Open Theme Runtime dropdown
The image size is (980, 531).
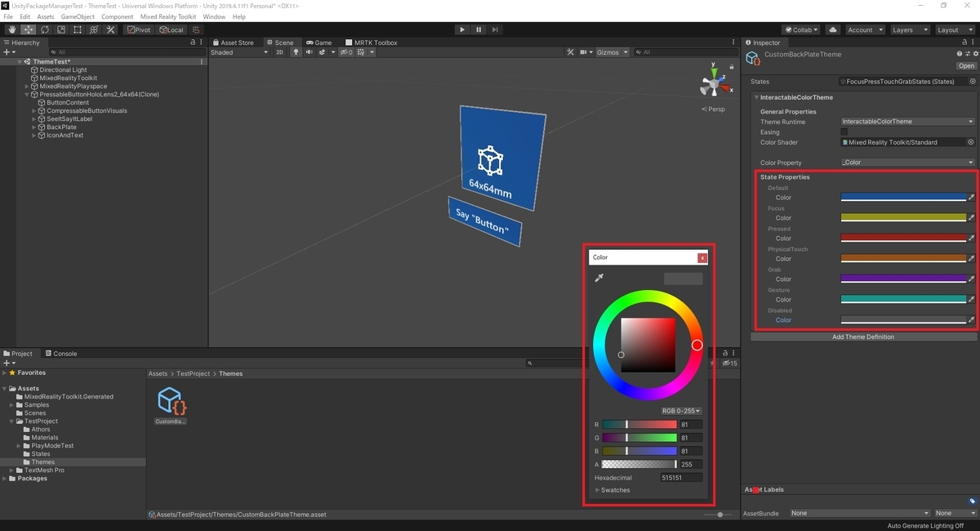[x=908, y=122]
